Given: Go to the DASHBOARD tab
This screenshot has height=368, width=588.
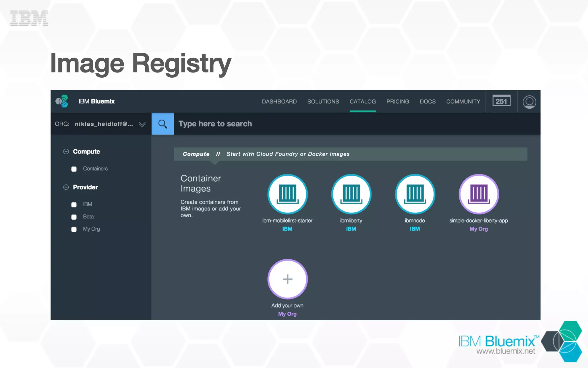Looking at the screenshot, I should pos(279,101).
